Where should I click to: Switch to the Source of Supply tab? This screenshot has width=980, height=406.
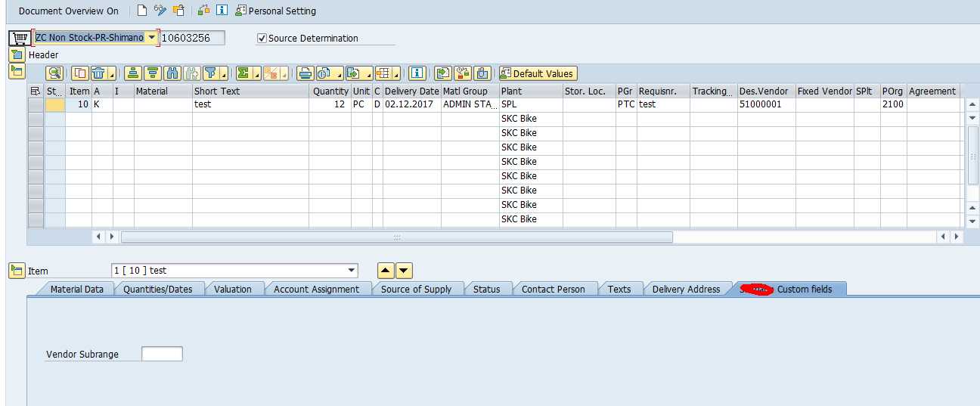(x=416, y=289)
